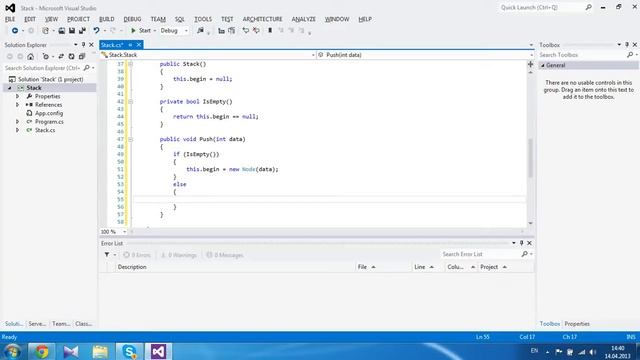The height and width of the screenshot is (360, 640).
Task: Open File Explorer from the Windows taskbar
Action: (x=100, y=351)
